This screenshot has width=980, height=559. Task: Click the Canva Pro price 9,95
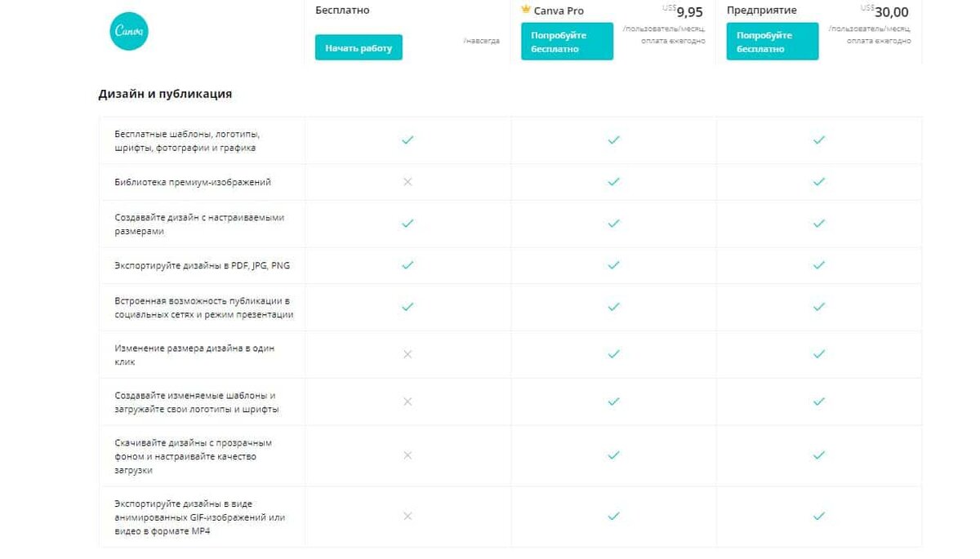[689, 12]
